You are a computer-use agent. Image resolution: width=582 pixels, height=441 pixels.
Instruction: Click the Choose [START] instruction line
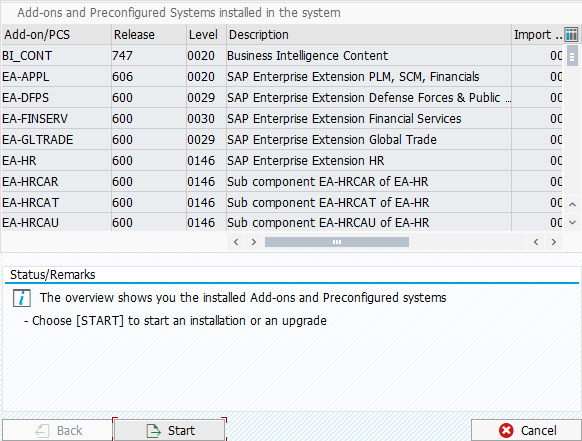coord(176,321)
